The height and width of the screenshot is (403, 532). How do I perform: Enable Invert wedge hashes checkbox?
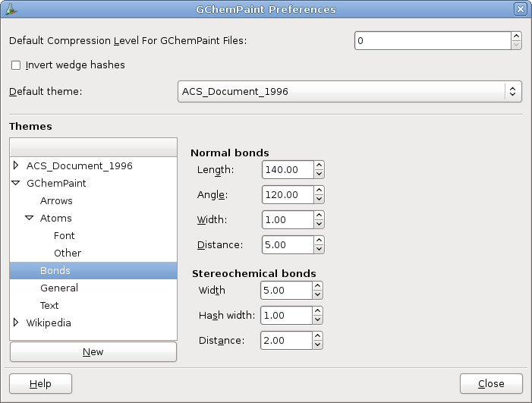pos(16,65)
